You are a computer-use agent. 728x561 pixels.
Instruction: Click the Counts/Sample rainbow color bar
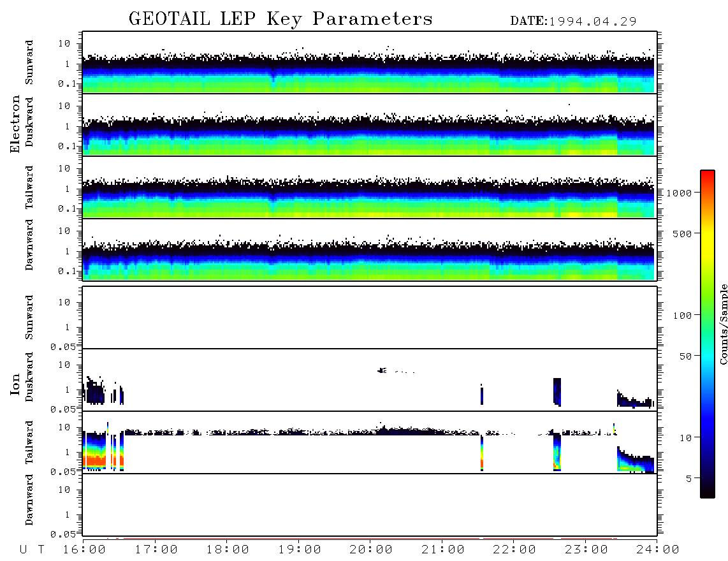[707, 334]
